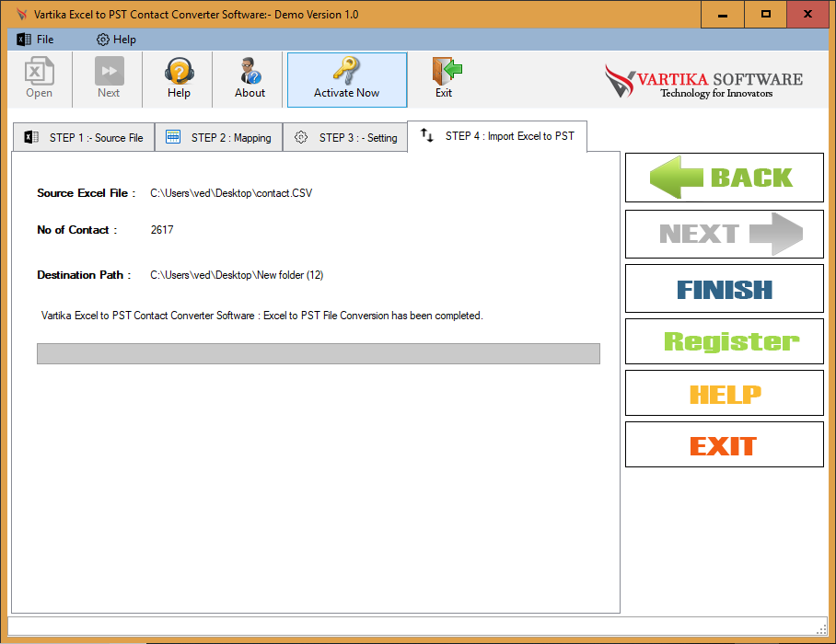Viewport: 836px width, 644px height.
Task: Click the conversion completed status message
Action: point(261,316)
